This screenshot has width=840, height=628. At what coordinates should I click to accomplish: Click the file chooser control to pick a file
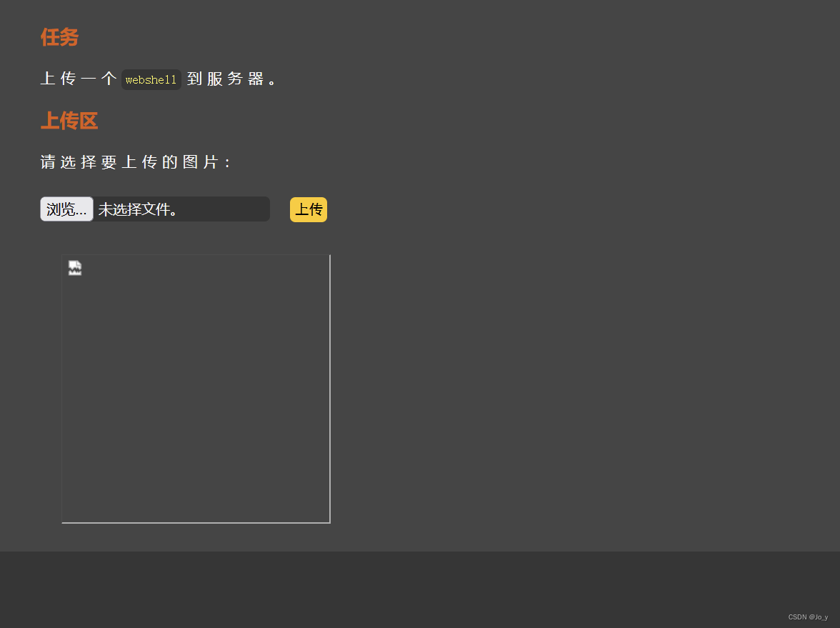66,209
